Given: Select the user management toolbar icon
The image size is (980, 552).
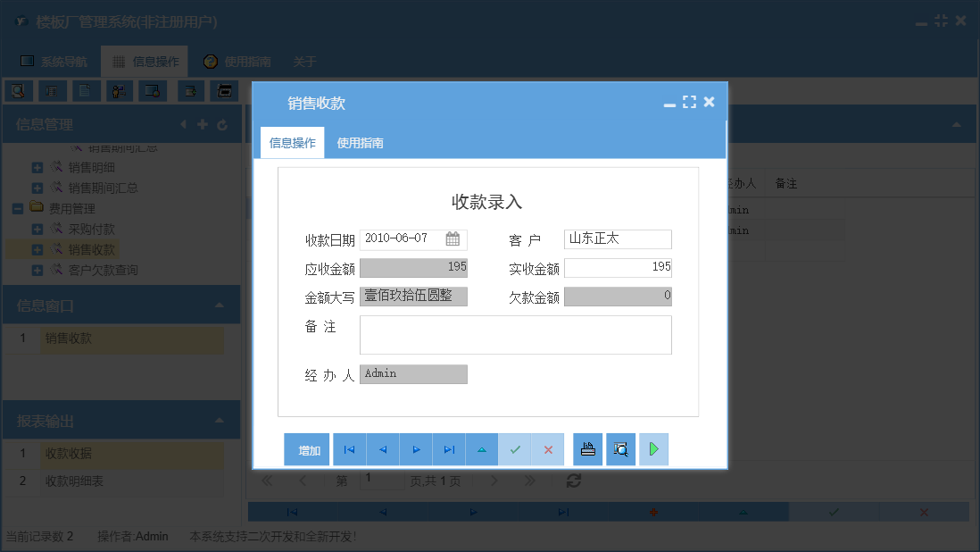Looking at the screenshot, I should pyautogui.click(x=120, y=90).
